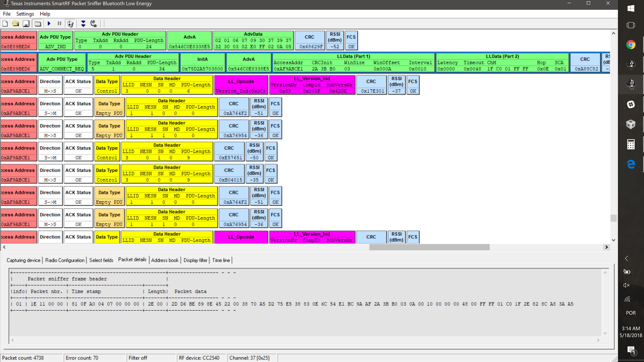Switch to Capturing device tab
Viewport: 644px width, 362px height.
(x=24, y=260)
